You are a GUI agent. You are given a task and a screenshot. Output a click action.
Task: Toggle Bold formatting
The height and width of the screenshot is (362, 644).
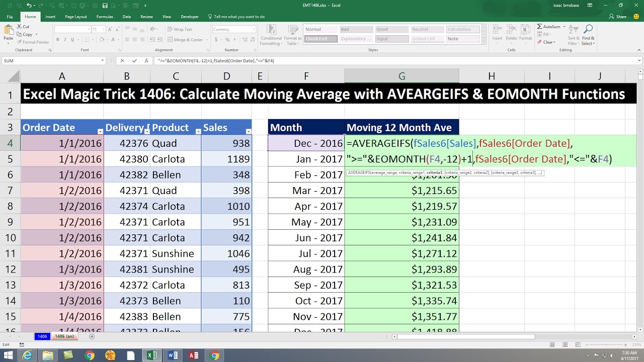click(x=58, y=40)
